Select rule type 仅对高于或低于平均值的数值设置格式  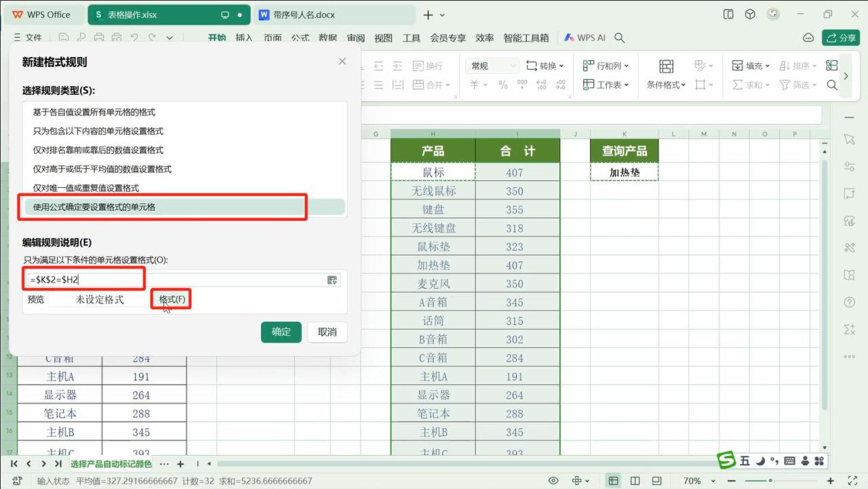[x=184, y=169]
